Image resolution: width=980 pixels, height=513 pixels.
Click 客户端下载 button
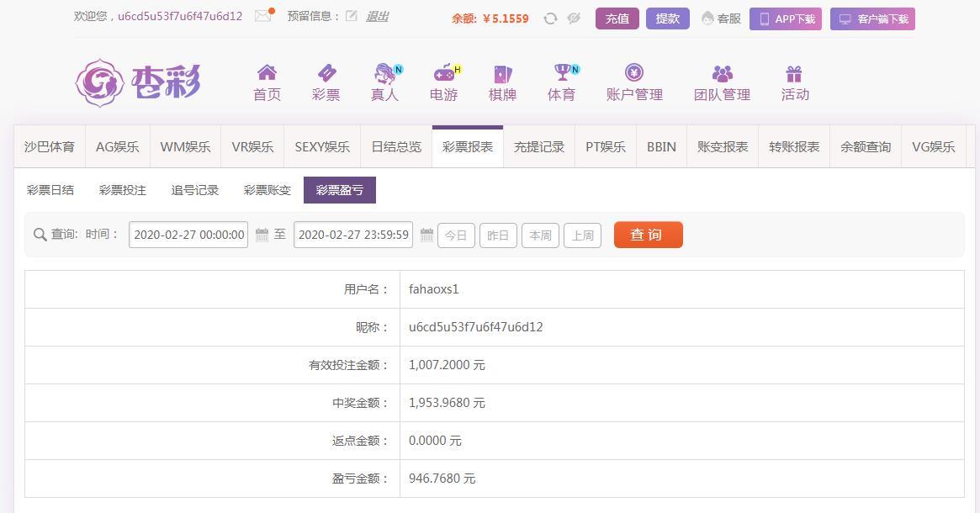872,19
